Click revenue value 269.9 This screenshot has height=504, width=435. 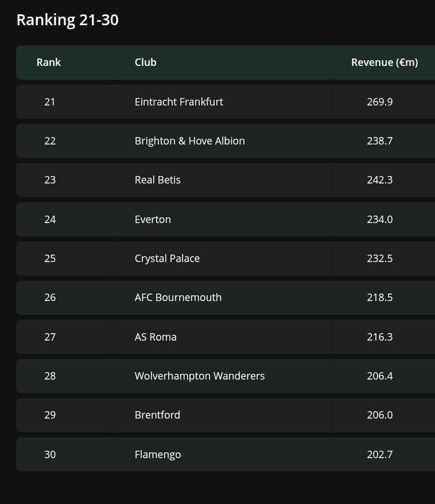point(380,102)
